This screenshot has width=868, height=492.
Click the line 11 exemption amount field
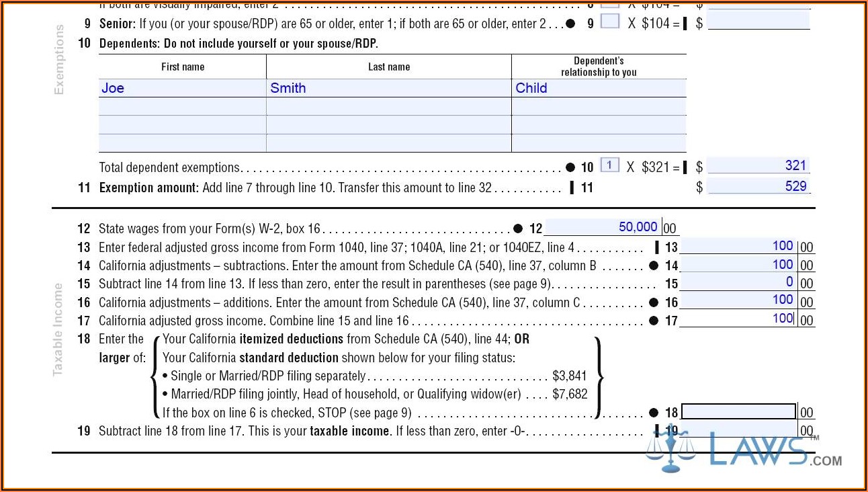point(758,186)
